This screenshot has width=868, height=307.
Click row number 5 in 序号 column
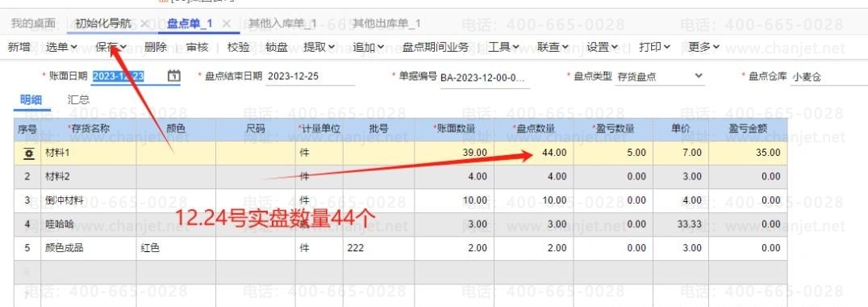tap(27, 248)
